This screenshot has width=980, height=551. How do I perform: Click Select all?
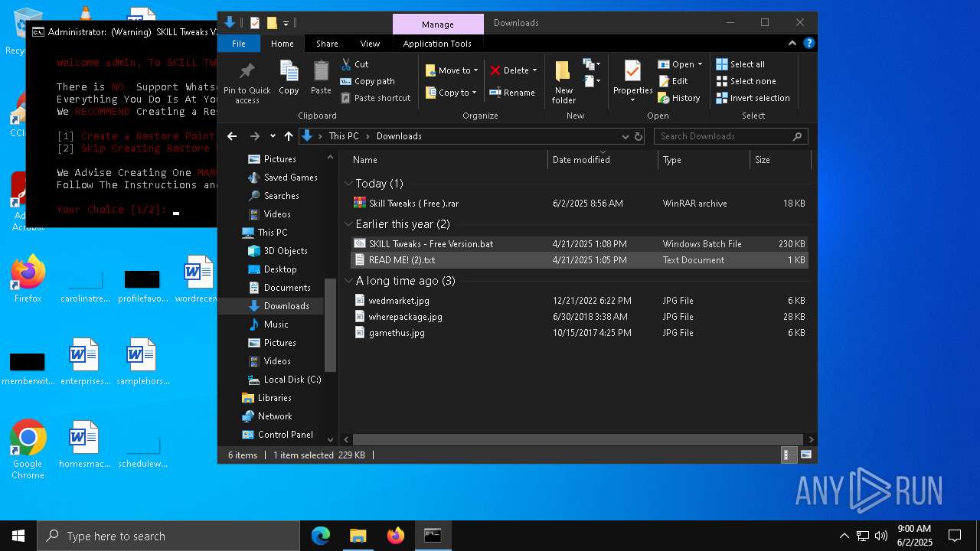[x=740, y=64]
